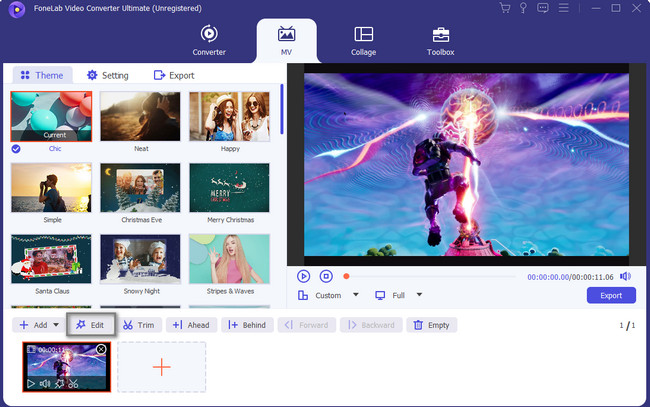The height and width of the screenshot is (407, 650).
Task: Expand the Add dropdown arrow
Action: [56, 325]
